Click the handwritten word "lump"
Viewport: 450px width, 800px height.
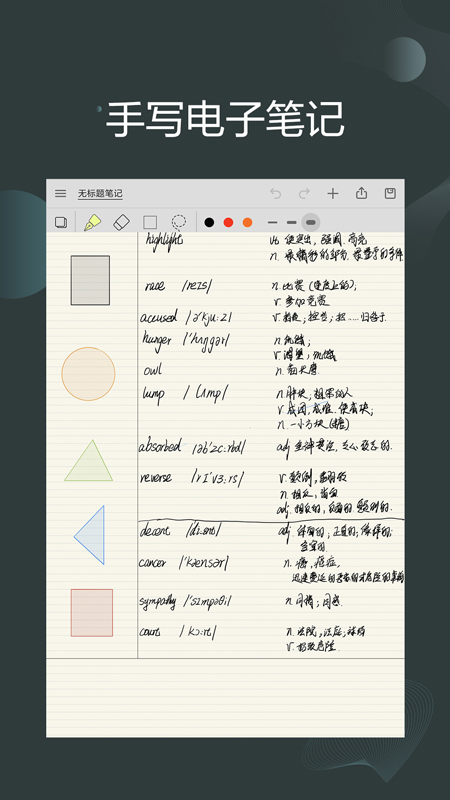(153, 394)
